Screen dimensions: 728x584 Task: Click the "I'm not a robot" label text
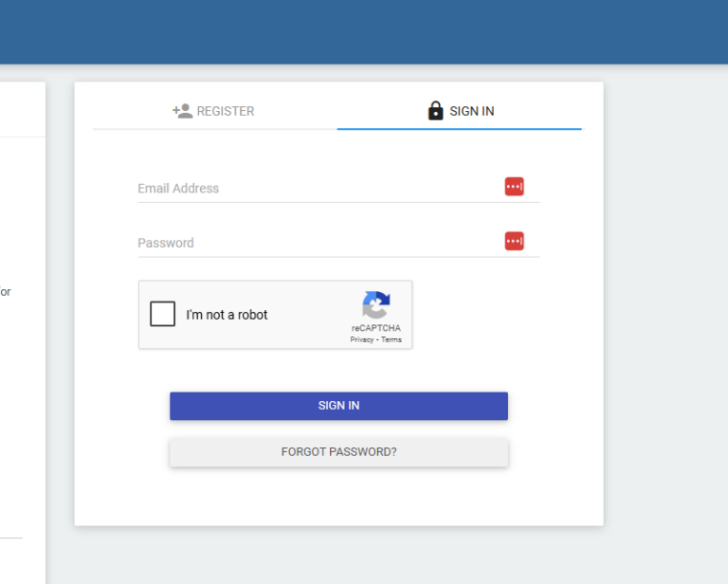(227, 315)
